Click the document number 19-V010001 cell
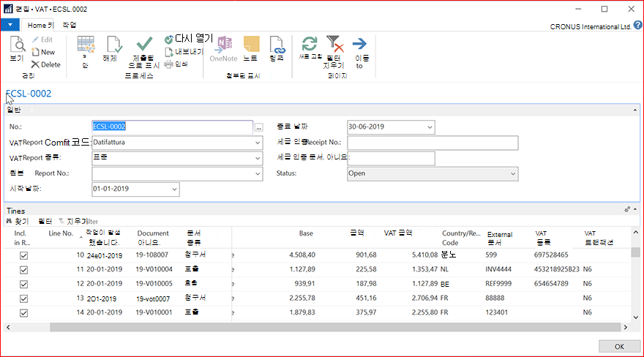Screen dimensions: 644x357 pos(154,312)
